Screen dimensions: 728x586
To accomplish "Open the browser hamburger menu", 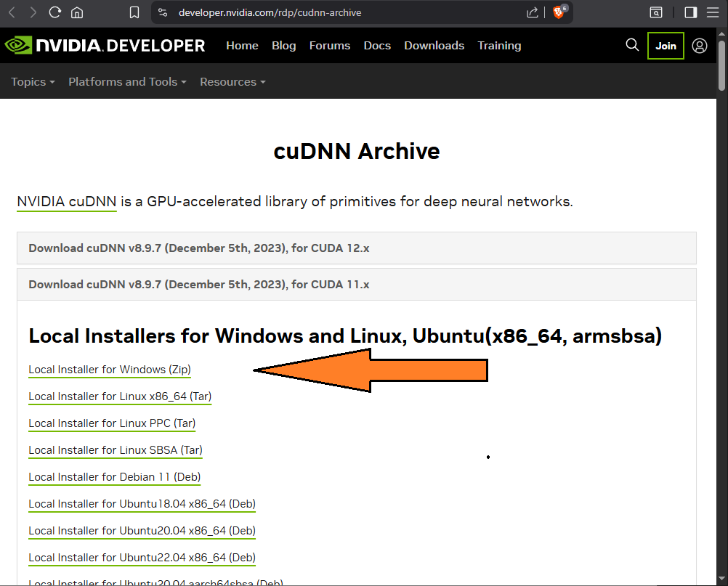I will click(x=713, y=12).
